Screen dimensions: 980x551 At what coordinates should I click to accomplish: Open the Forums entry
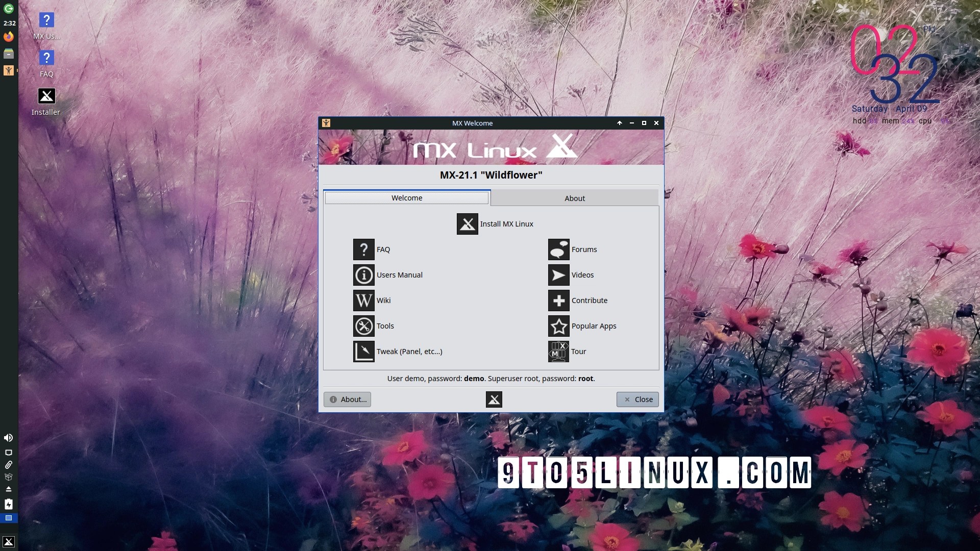(572, 249)
